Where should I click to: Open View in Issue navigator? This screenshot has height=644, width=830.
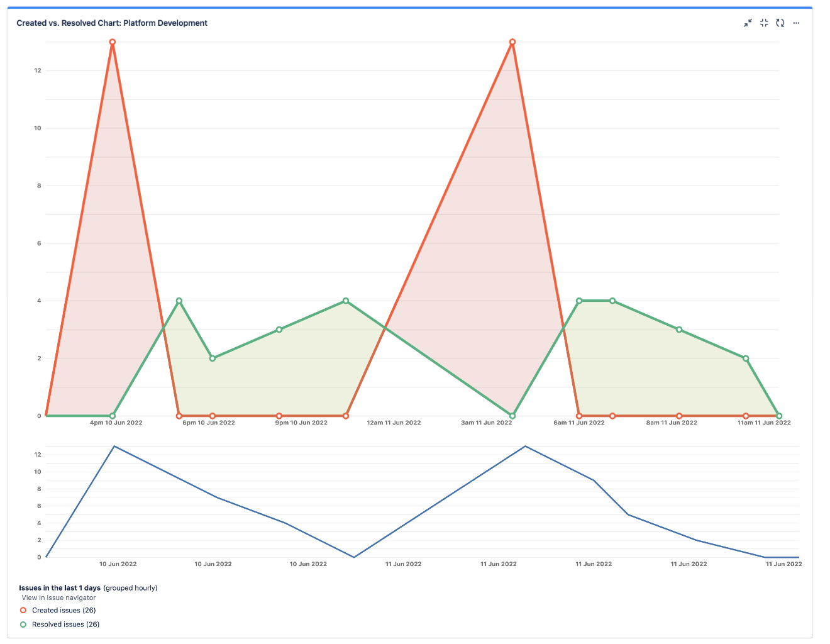point(58,597)
